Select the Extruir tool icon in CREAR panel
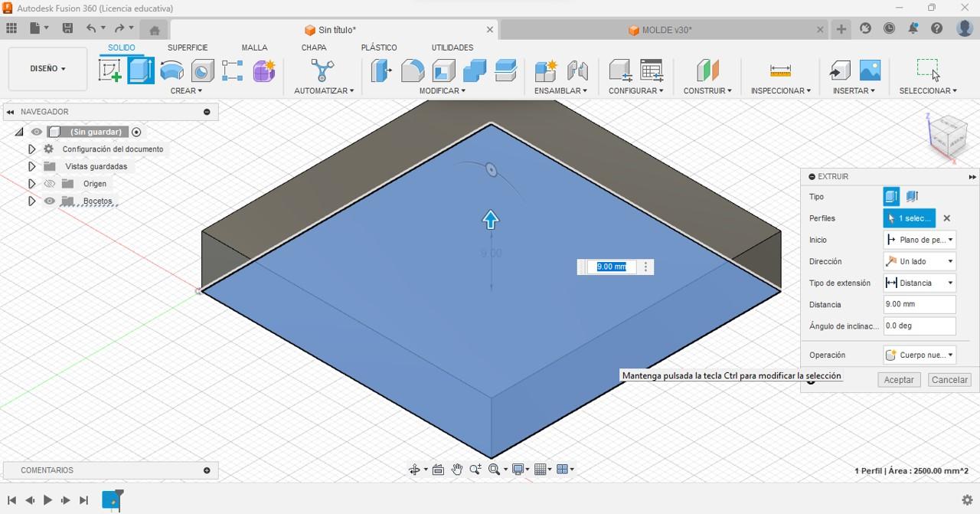The width and height of the screenshot is (980, 514). coord(140,69)
